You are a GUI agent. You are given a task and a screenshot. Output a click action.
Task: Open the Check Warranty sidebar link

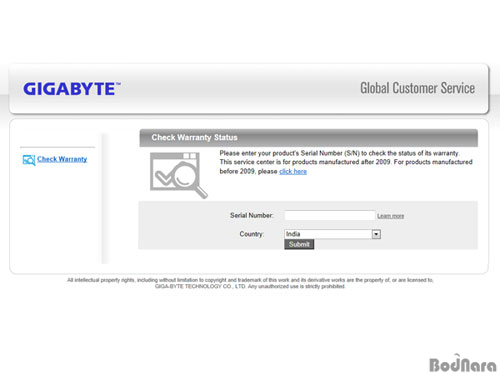pos(62,159)
